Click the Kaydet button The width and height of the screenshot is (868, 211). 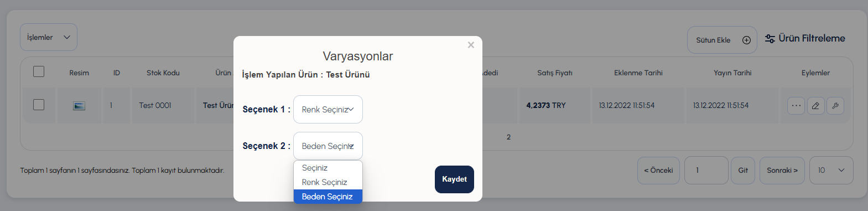(x=454, y=179)
